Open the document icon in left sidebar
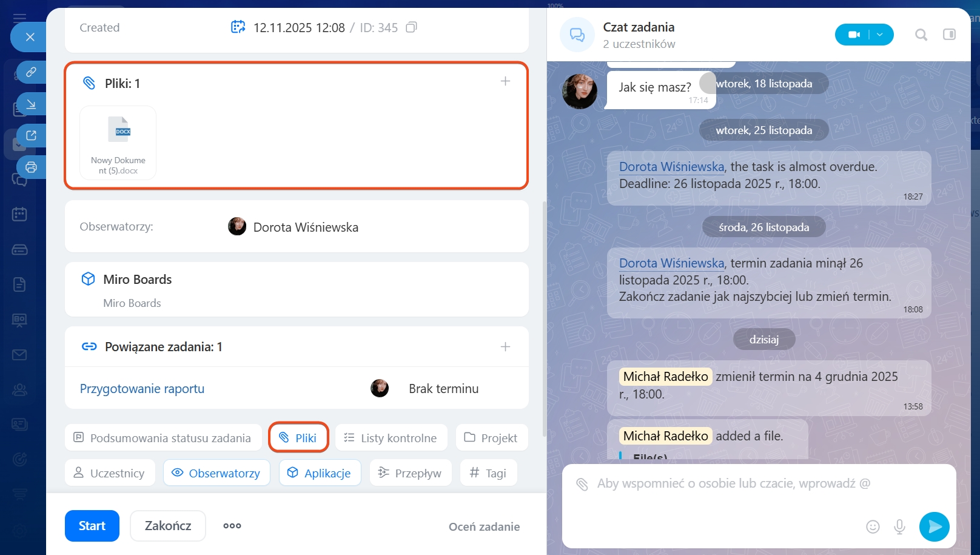This screenshot has width=980, height=555. [x=19, y=284]
